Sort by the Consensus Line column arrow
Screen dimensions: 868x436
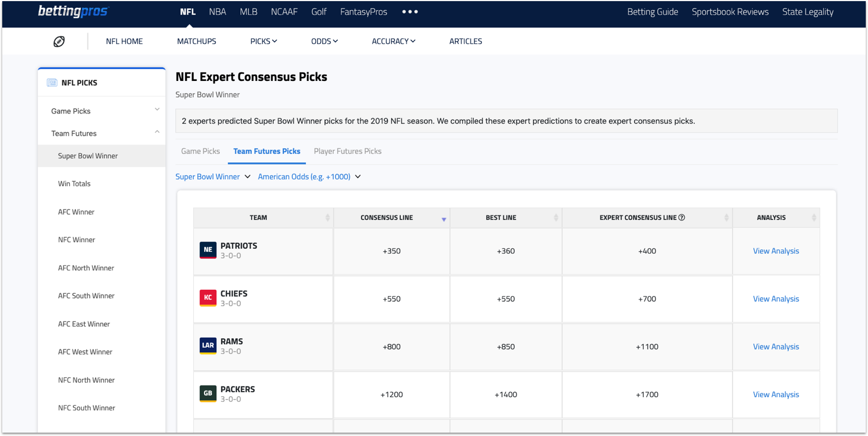[x=444, y=219]
